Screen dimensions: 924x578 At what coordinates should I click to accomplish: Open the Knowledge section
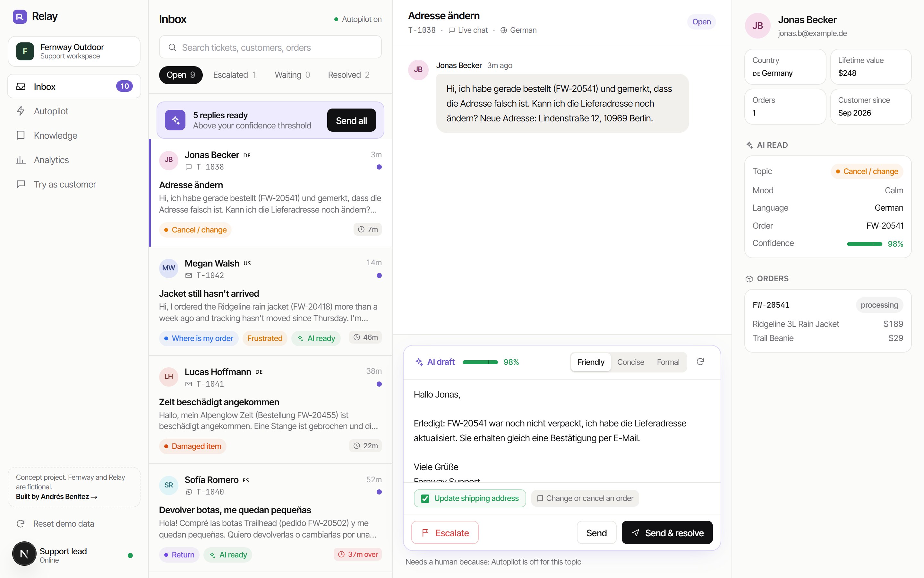tap(74, 135)
